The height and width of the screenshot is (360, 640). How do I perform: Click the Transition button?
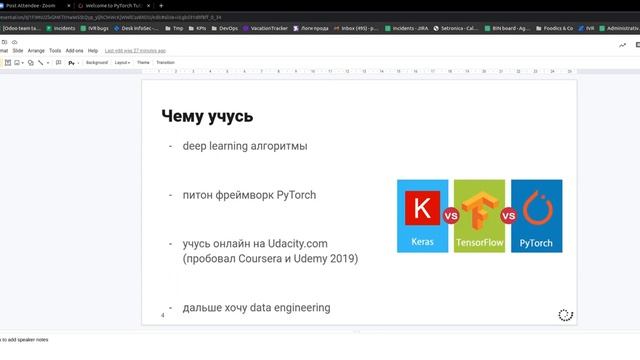[x=165, y=62]
